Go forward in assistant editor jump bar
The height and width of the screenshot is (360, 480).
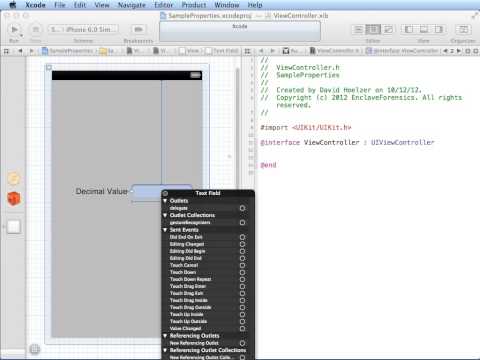pos(273,51)
